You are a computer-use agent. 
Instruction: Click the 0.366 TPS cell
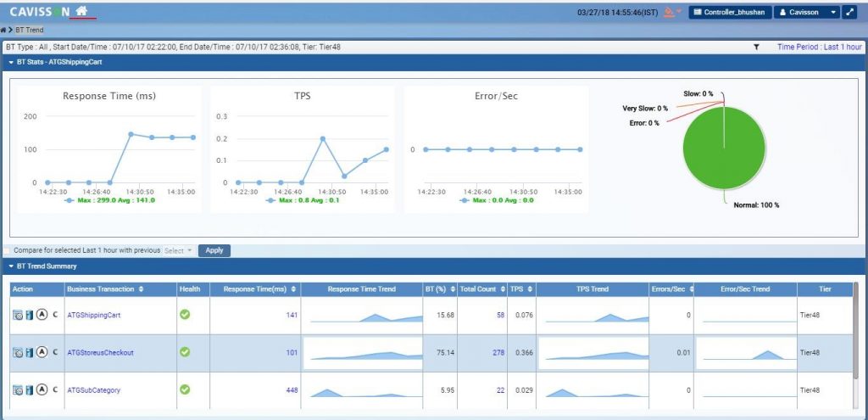point(520,352)
